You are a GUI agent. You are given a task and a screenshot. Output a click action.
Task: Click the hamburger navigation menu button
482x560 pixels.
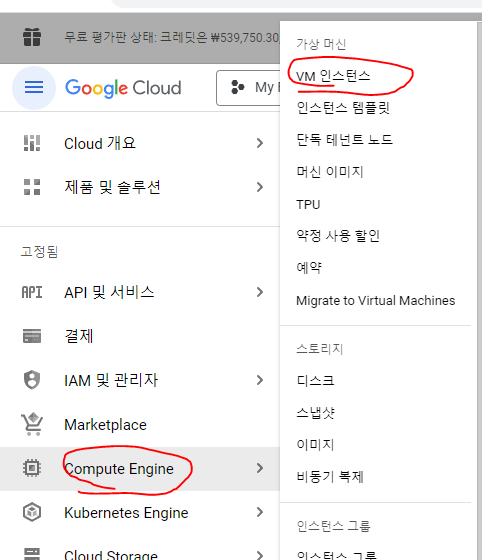tap(34, 88)
